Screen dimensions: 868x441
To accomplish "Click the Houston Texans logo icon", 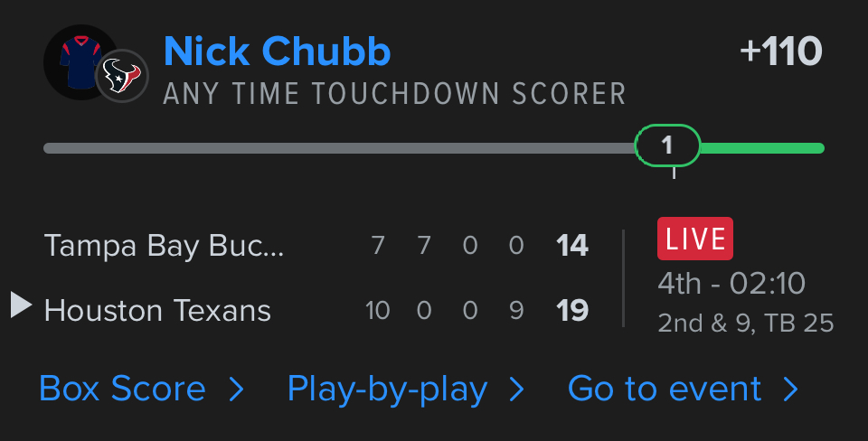I will [122, 77].
